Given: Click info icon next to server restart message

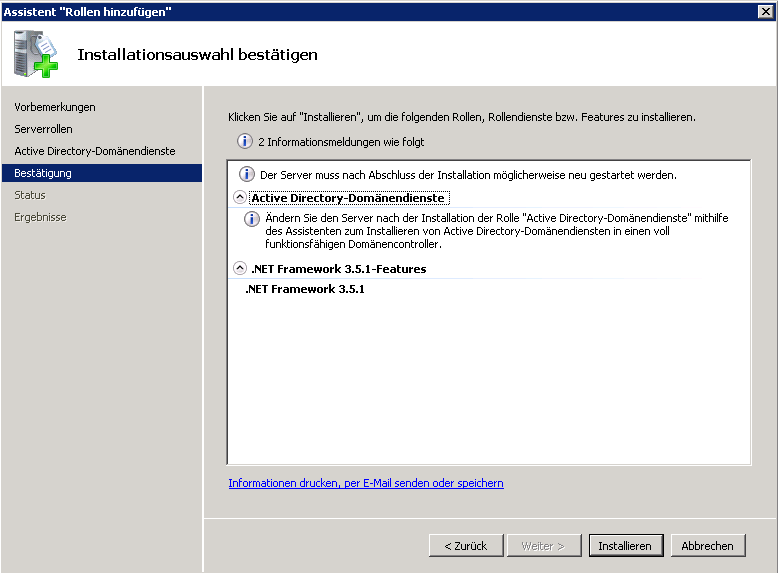Looking at the screenshot, I should click(x=246, y=175).
